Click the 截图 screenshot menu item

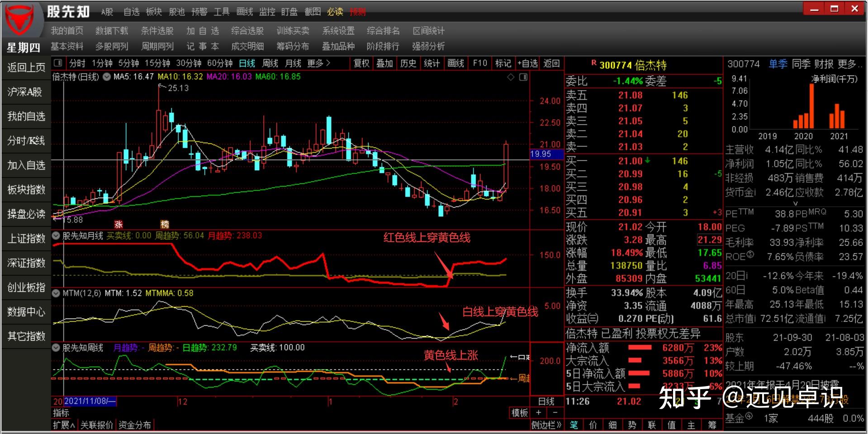(312, 12)
